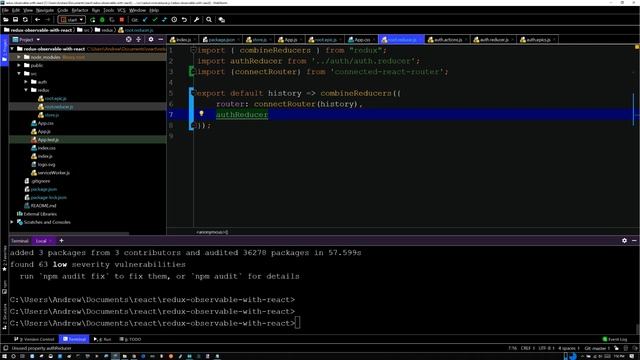
Task: Click the Git Commit checkmark icon
Action: coord(155,20)
